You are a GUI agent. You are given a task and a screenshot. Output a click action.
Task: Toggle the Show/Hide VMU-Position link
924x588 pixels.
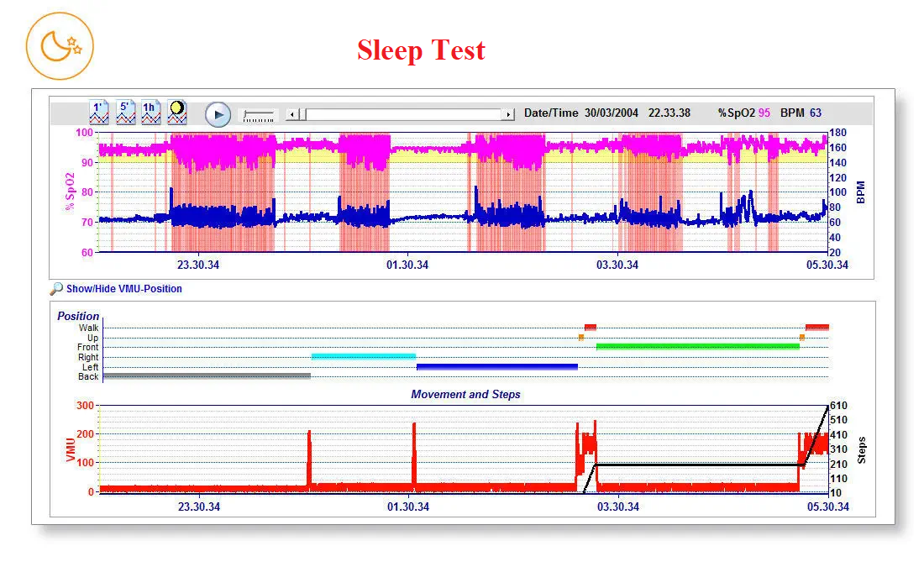tap(123, 289)
